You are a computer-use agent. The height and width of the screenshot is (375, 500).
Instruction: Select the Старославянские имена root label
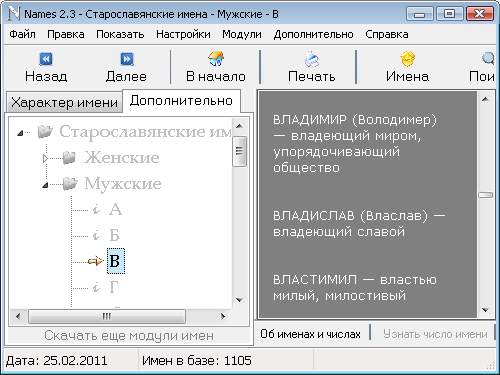pos(145,132)
